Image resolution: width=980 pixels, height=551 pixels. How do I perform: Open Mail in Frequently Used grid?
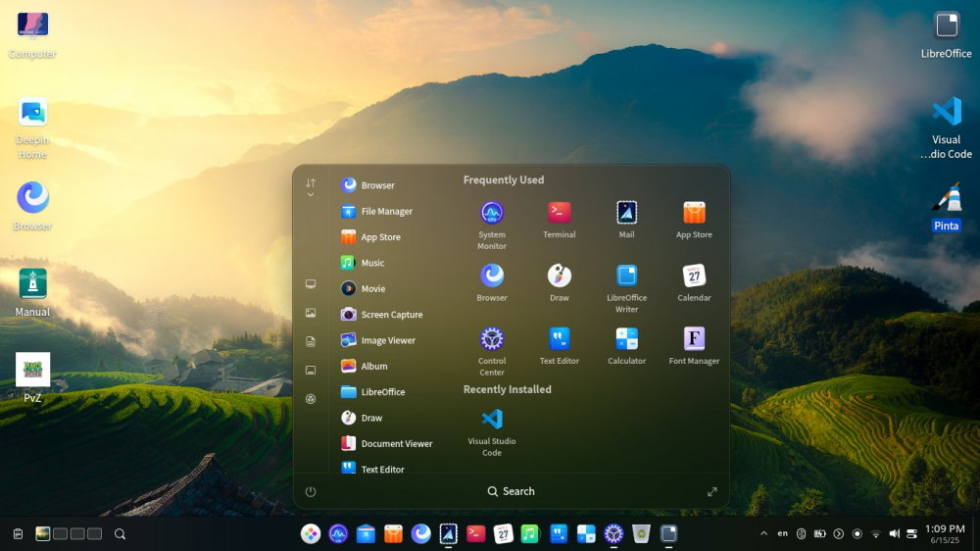point(626,219)
